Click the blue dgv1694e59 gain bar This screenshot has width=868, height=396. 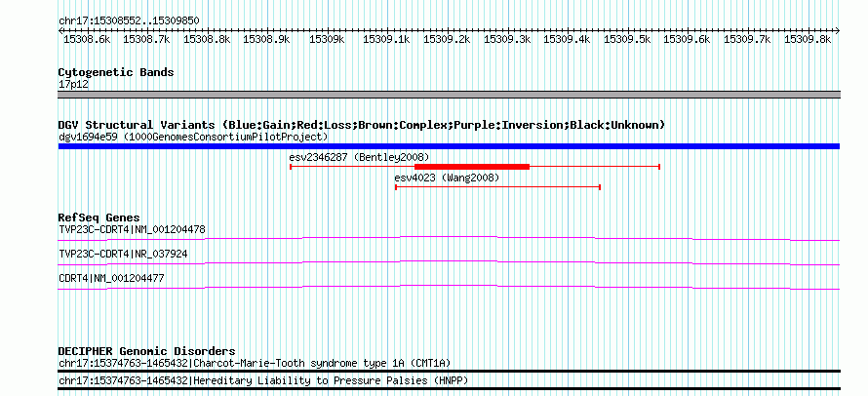[x=449, y=146]
